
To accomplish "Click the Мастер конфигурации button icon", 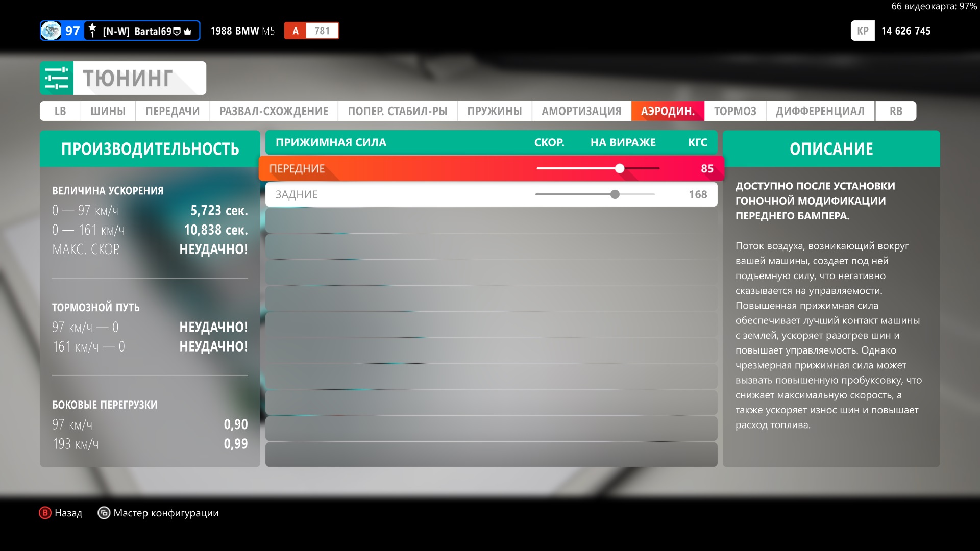I will 104,513.
